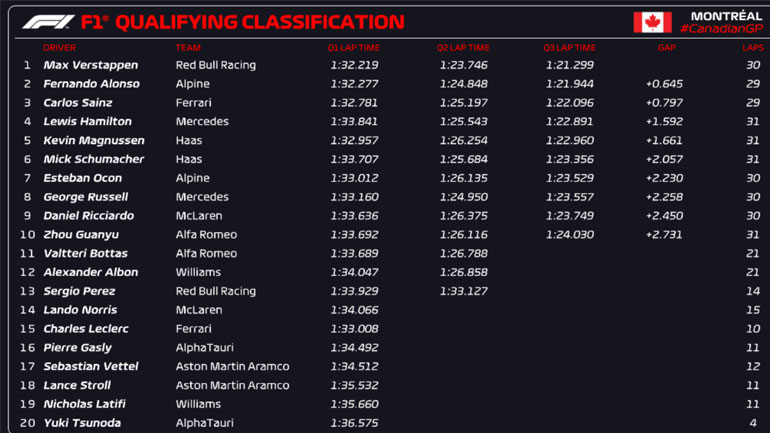The image size is (770, 433).
Task: Select Yuki Tsunoda's row name
Action: [83, 423]
